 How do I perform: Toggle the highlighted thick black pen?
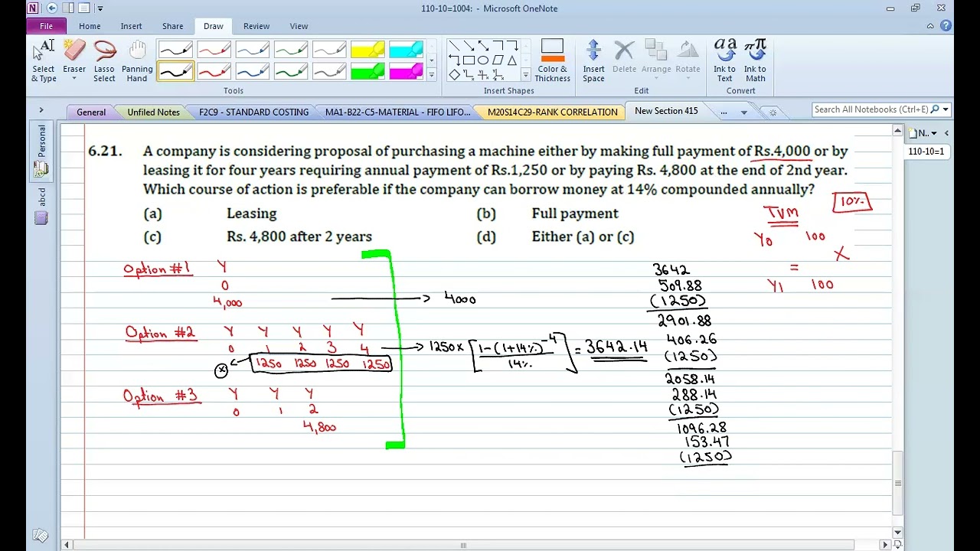[x=175, y=71]
